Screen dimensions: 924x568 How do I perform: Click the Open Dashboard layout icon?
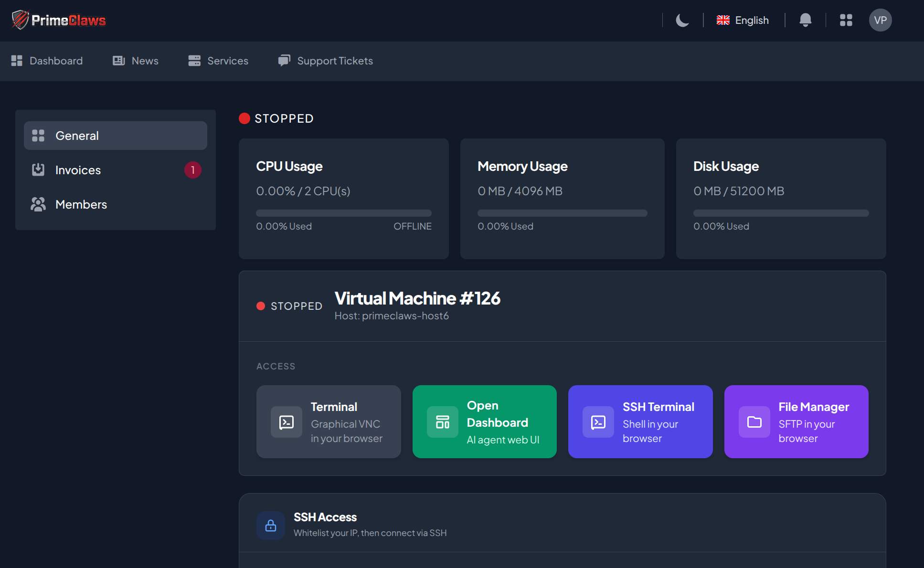point(443,422)
